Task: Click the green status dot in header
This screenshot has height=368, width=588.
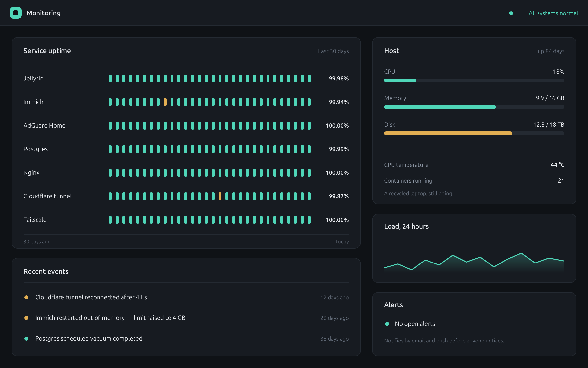Action: [511, 13]
